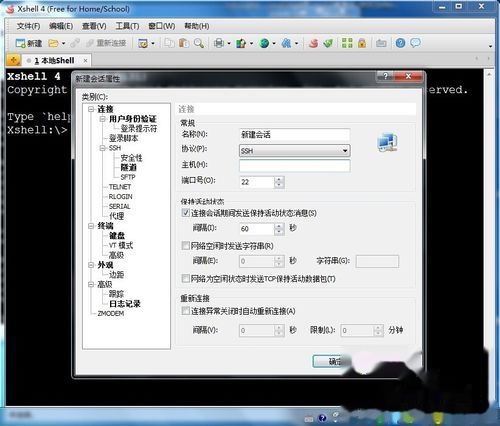Viewport: 500px width, 426px height.
Task: Click the session properties toolbar icon
Action: 143,43
